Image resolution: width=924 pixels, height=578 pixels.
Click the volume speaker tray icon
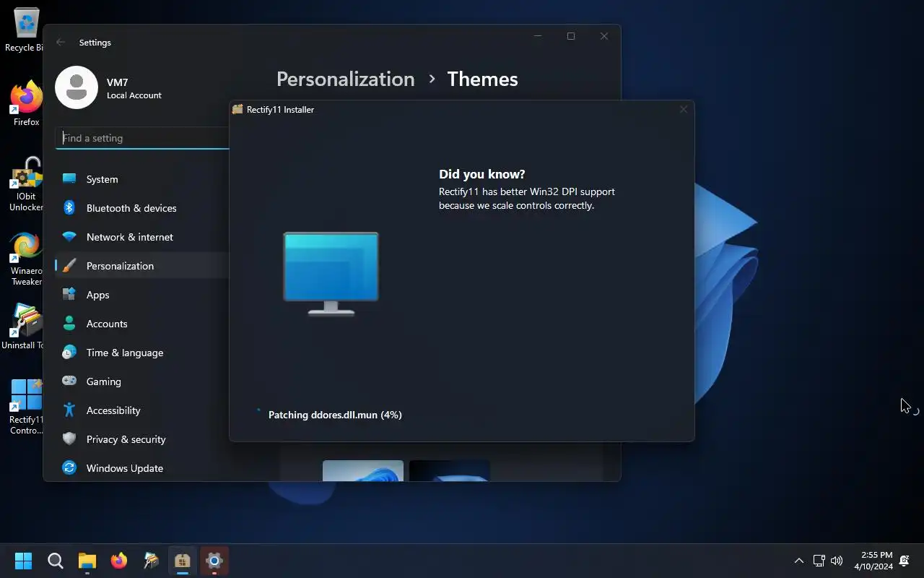tap(837, 561)
